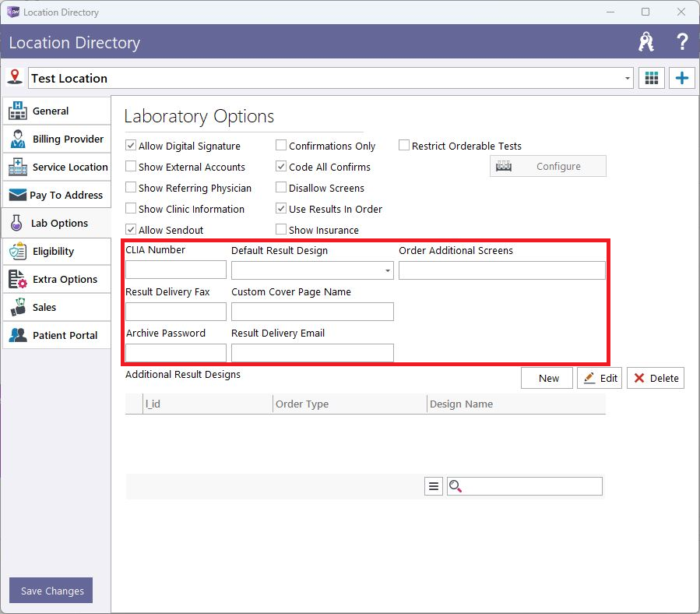The width and height of the screenshot is (700, 614).
Task: Click the checklist shield icon next to Eligibility
Action: [18, 251]
